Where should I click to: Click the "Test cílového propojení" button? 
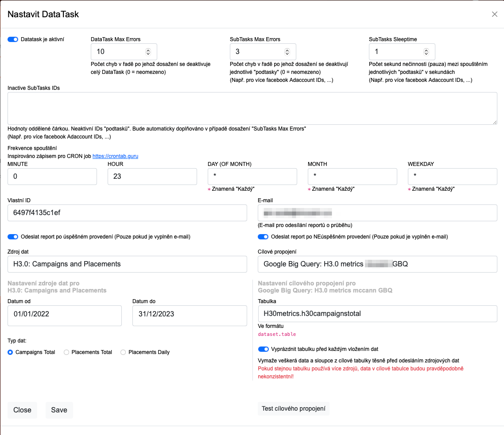point(293,408)
